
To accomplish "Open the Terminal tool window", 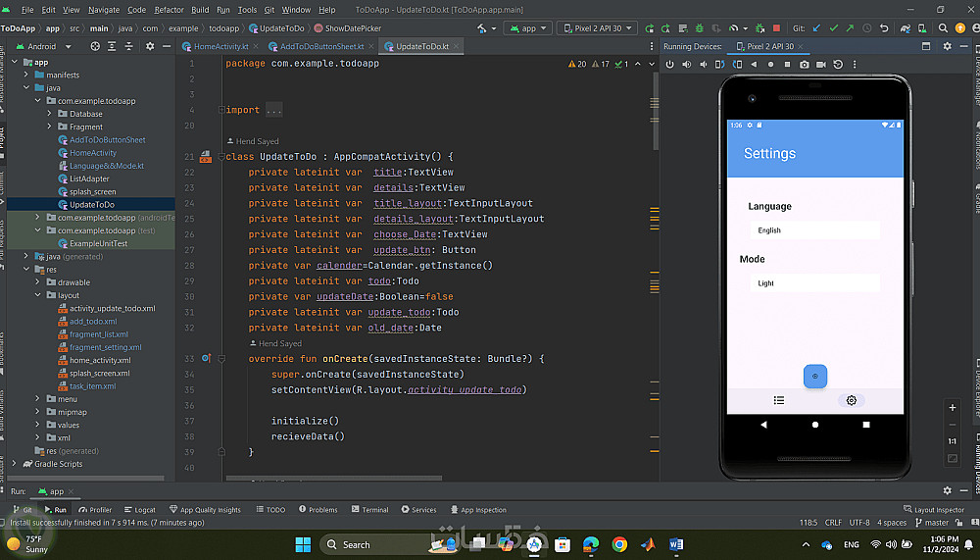I will click(369, 510).
